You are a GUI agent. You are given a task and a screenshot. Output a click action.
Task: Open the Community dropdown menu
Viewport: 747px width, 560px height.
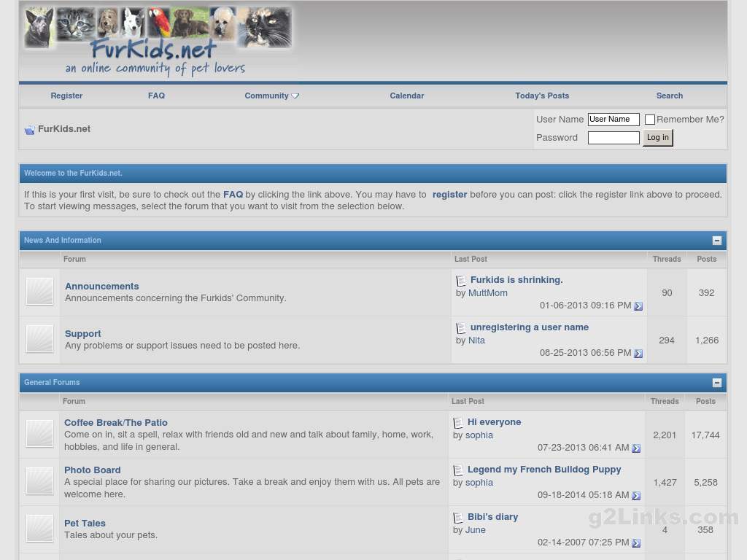coord(271,96)
